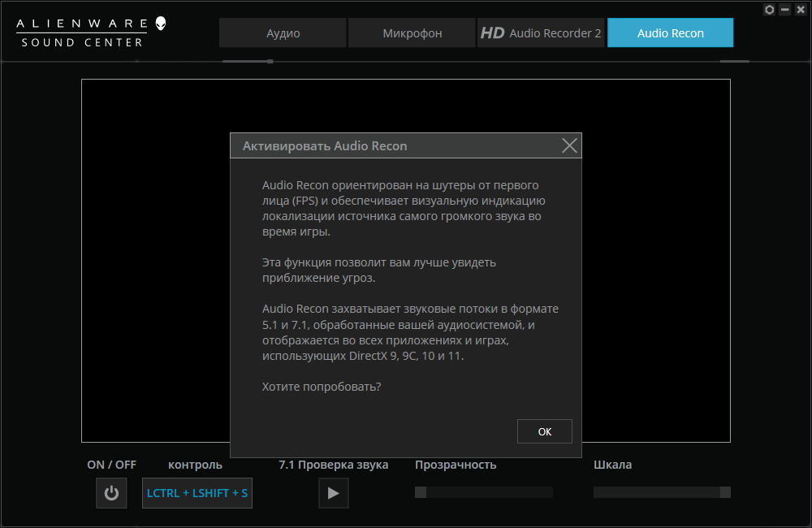Click the Alienware head logo icon
This screenshot has width=812, height=528.
[161, 24]
